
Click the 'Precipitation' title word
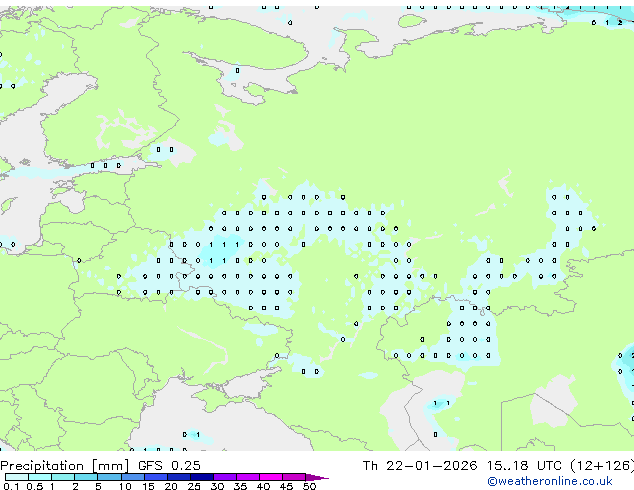click(x=42, y=466)
